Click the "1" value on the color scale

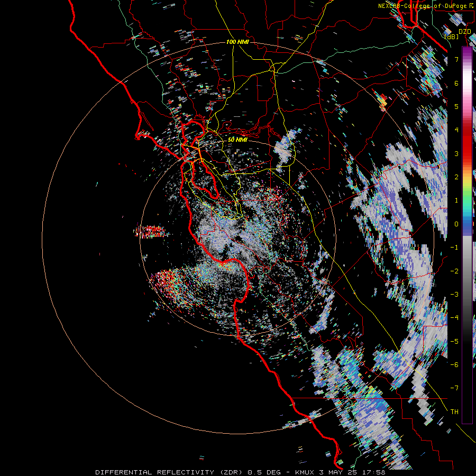tap(456, 200)
